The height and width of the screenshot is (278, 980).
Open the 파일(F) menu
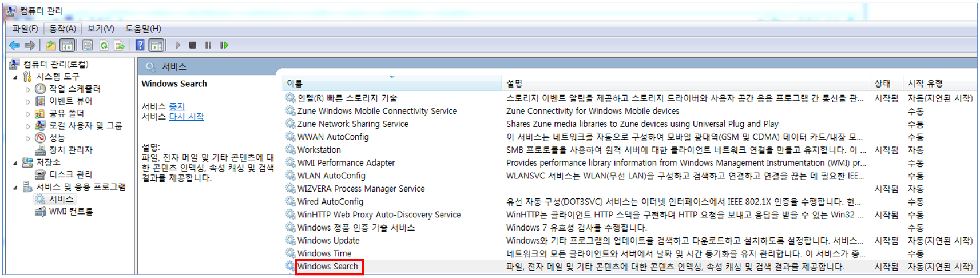click(x=25, y=29)
